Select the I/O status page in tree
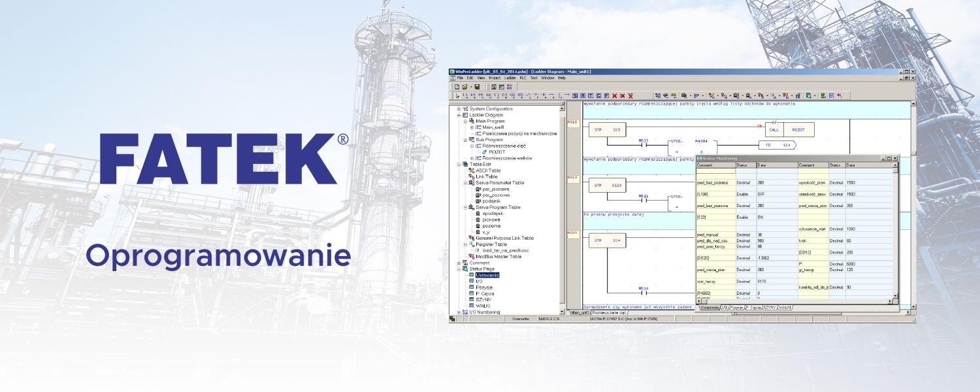 (479, 281)
